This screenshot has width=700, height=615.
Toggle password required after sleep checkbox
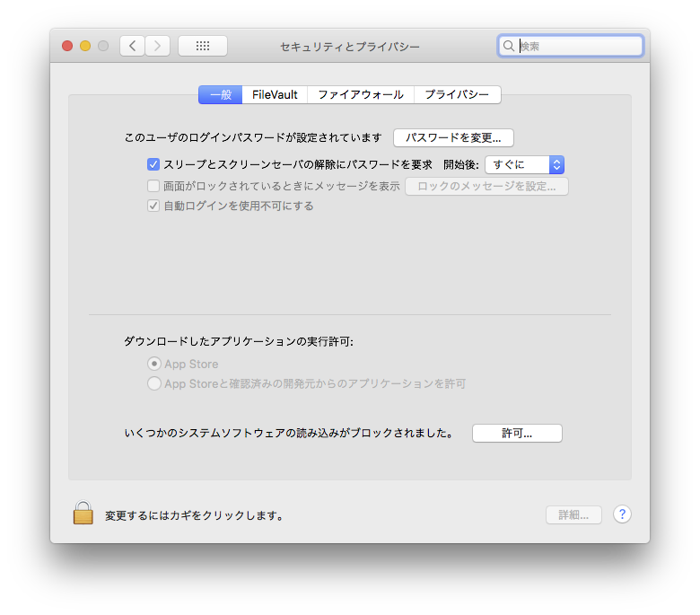click(x=153, y=164)
